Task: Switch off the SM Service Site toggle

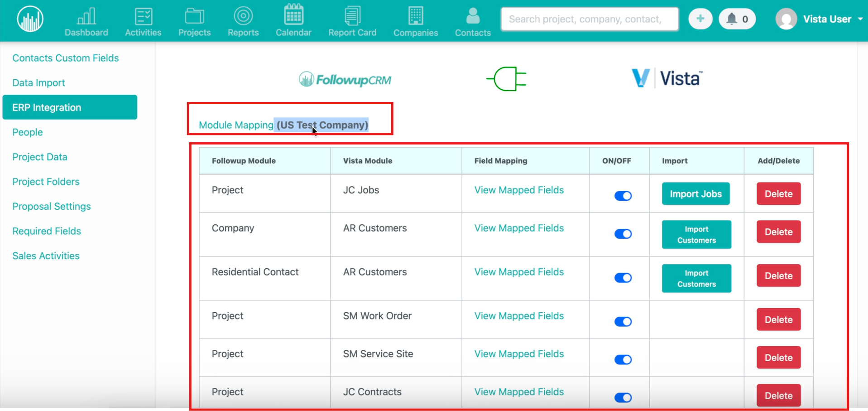Action: 623,360
